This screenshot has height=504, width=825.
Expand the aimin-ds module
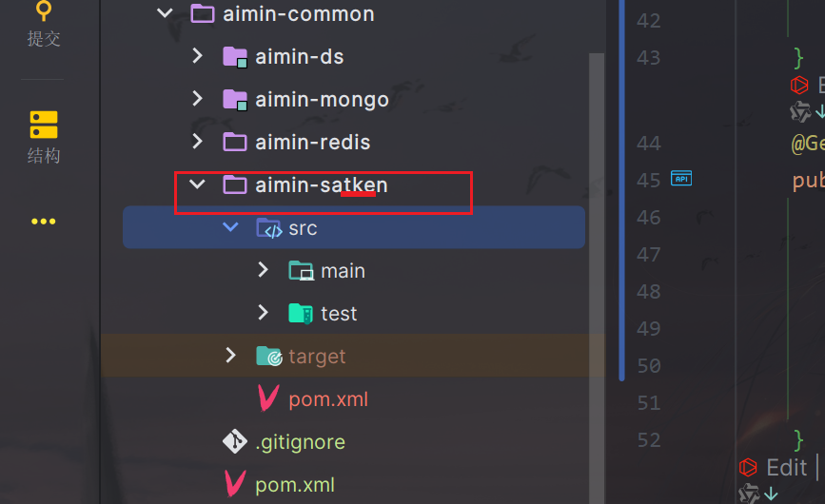pos(198,57)
